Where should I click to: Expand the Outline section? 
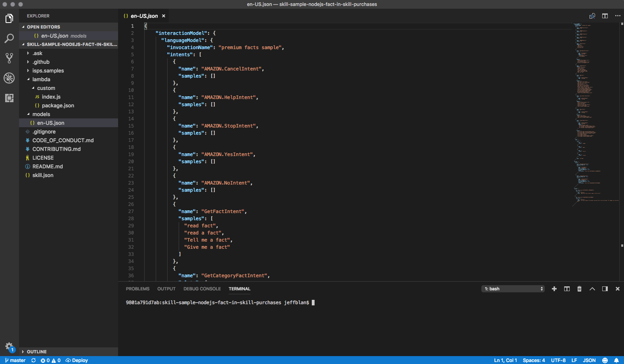[x=36, y=352]
